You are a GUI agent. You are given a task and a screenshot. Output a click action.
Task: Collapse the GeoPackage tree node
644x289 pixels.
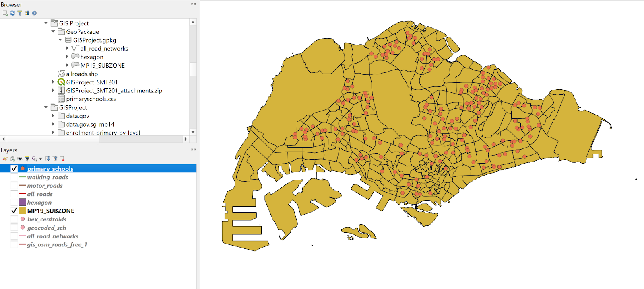pos(53,31)
